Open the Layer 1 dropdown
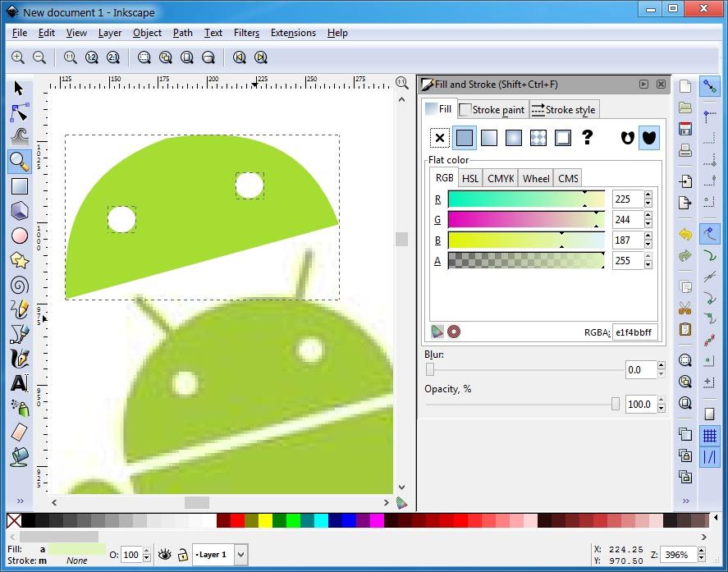 241,555
